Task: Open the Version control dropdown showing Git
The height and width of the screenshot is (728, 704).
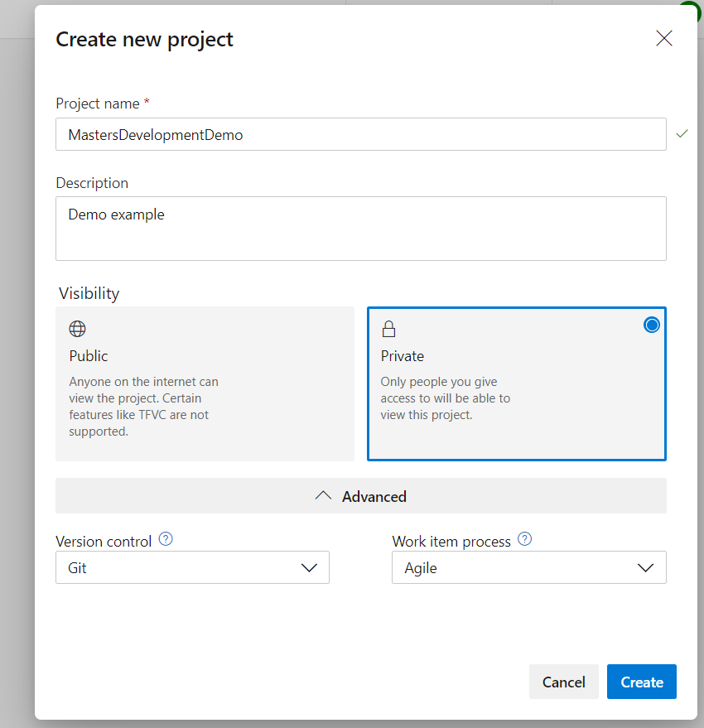Action: pyautogui.click(x=192, y=567)
